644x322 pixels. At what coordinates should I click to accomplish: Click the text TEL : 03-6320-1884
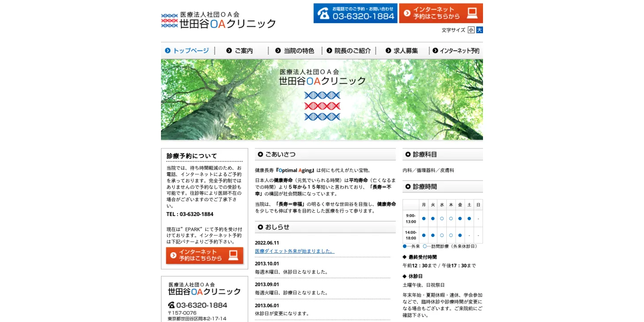point(190,214)
